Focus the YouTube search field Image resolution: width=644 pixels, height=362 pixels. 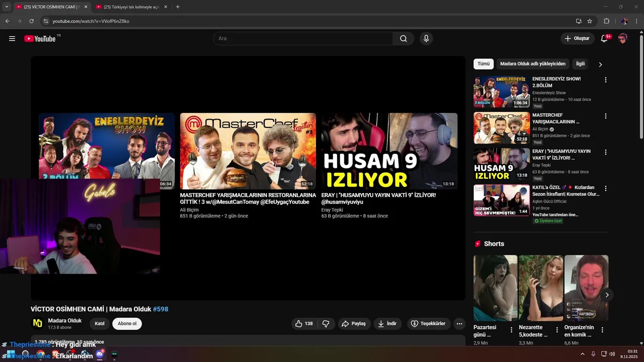303,39
